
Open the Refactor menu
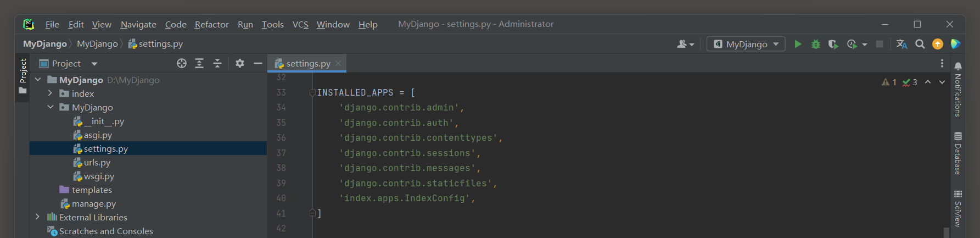(211, 24)
